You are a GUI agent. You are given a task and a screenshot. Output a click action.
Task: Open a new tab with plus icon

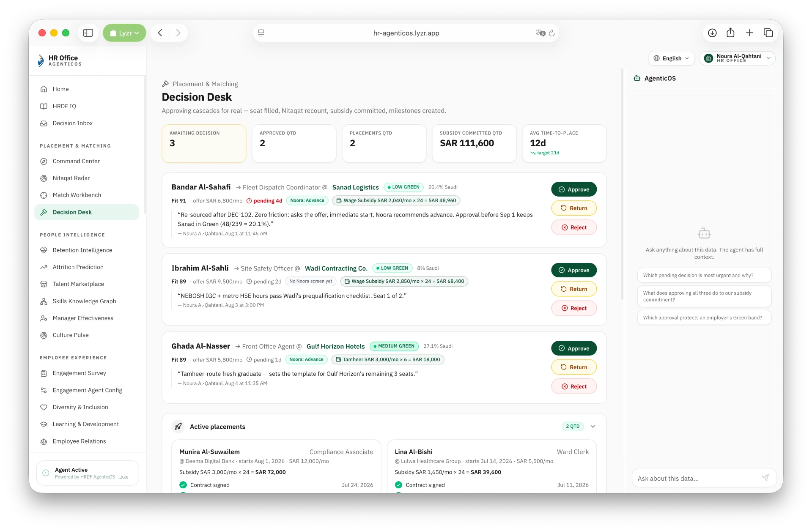[749, 33]
